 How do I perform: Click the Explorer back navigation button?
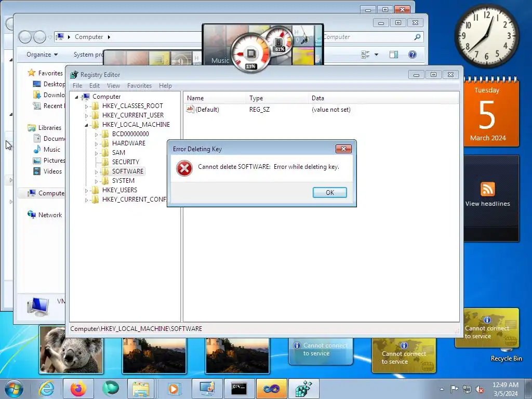(25, 37)
